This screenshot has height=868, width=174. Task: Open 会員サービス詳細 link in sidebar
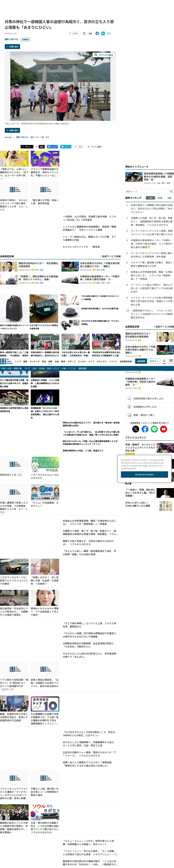tap(164, 327)
